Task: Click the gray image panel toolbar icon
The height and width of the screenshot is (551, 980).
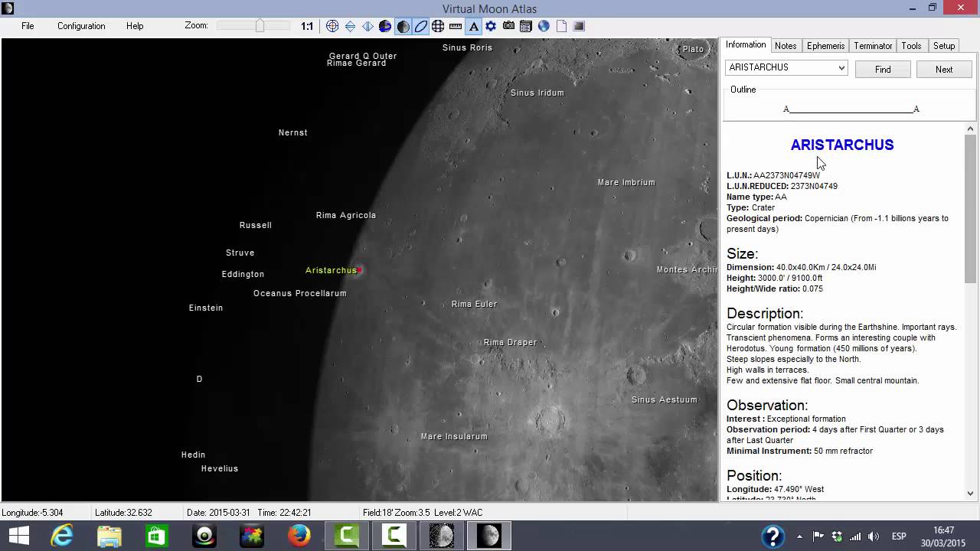Action: pyautogui.click(x=579, y=26)
